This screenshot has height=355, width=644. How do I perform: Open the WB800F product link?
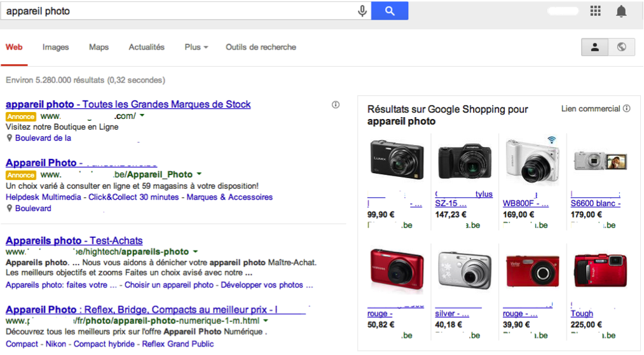pyautogui.click(x=526, y=204)
